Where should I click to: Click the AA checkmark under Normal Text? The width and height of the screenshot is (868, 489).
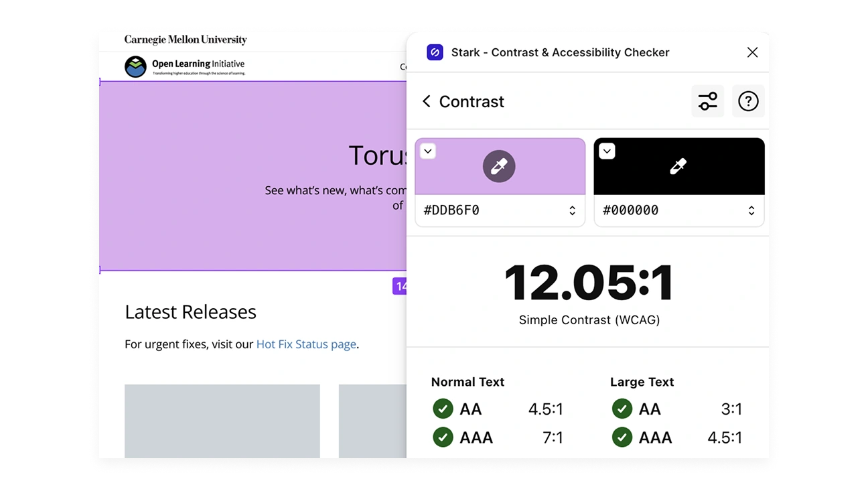pyautogui.click(x=443, y=409)
